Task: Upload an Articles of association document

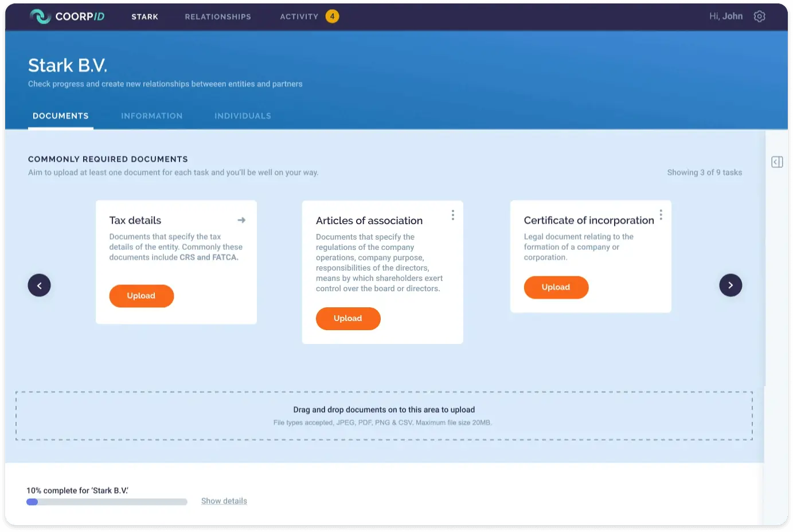Action: click(x=348, y=319)
